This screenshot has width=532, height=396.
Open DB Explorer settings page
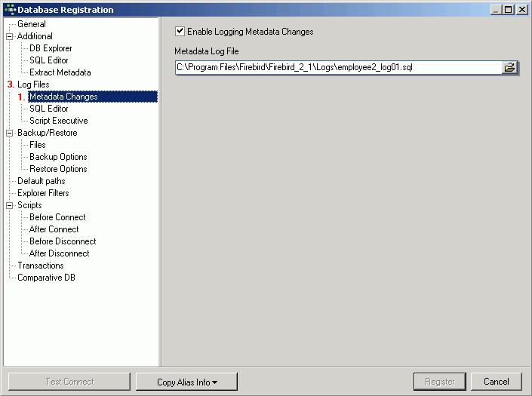coord(51,48)
